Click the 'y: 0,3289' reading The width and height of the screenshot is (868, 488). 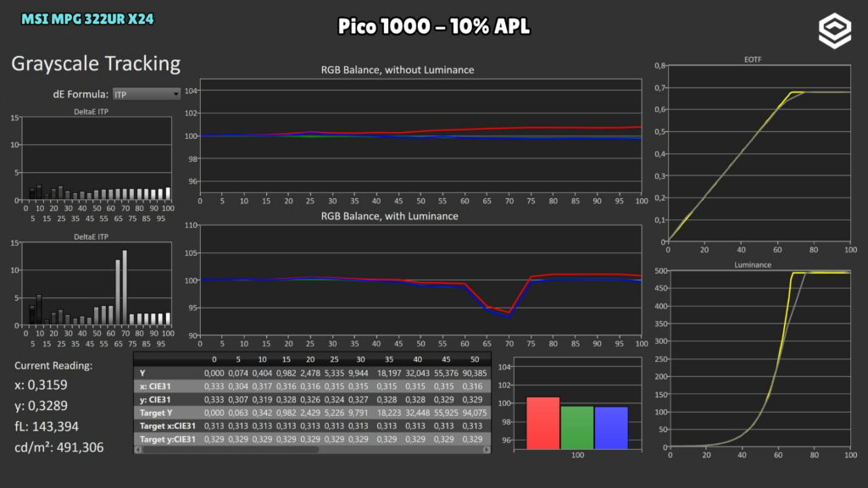pos(41,406)
